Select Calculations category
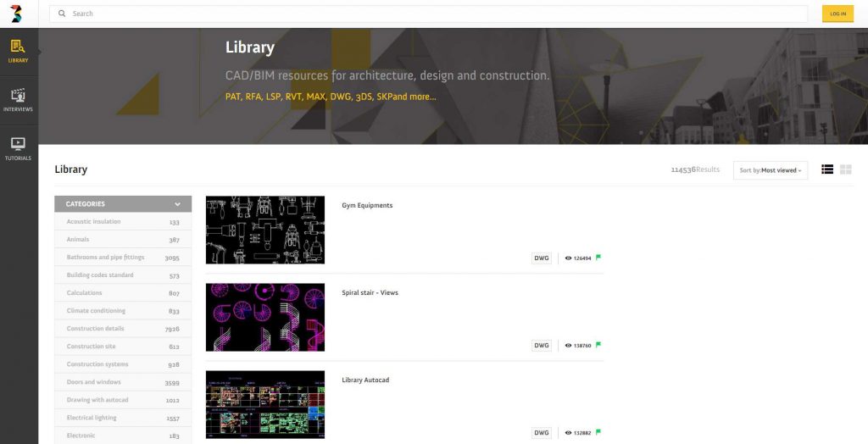The image size is (868, 444). (x=123, y=293)
